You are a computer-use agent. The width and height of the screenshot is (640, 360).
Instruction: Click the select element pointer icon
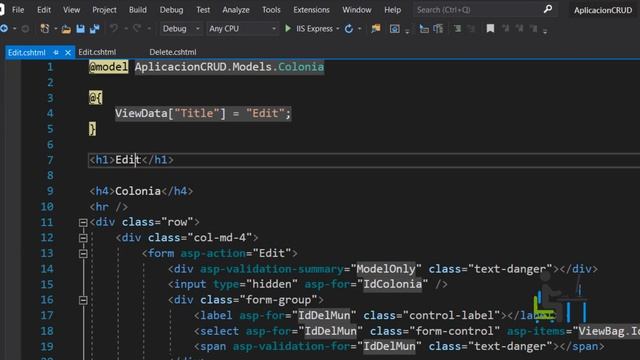click(424, 29)
